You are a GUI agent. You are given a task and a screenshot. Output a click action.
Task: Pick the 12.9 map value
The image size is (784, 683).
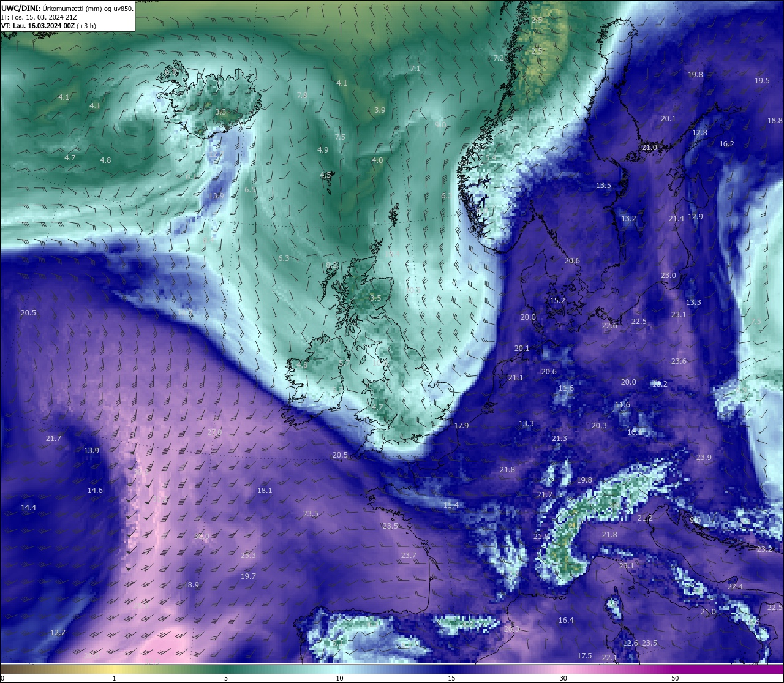[695, 217]
